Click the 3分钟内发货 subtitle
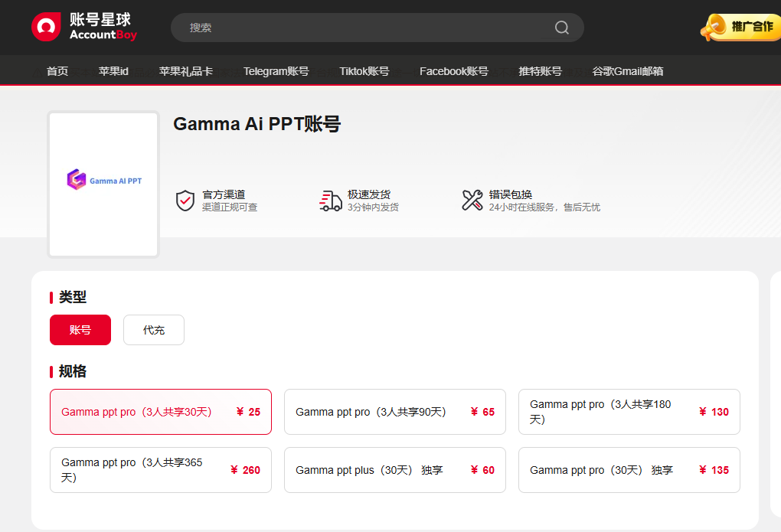 coord(373,207)
